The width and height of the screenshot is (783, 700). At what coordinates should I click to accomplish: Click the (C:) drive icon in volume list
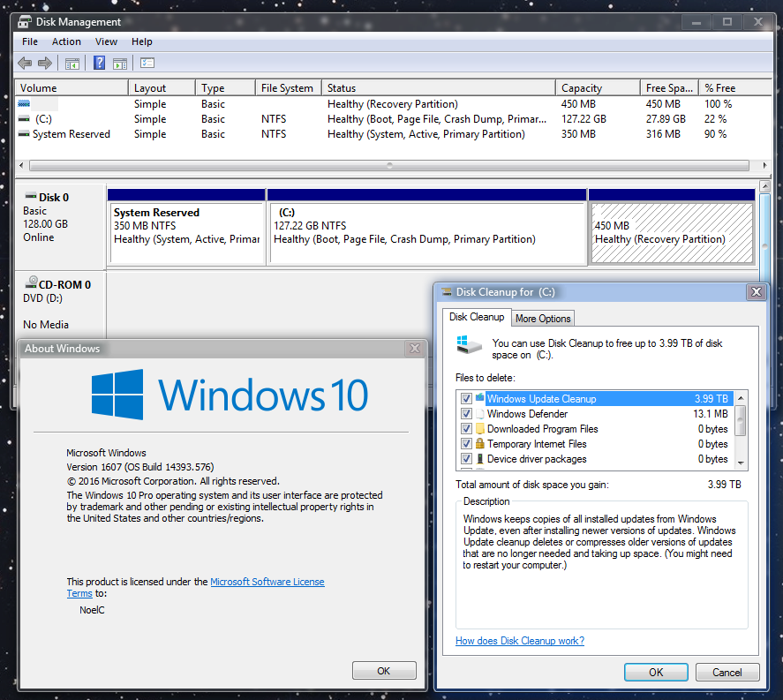pyautogui.click(x=24, y=119)
